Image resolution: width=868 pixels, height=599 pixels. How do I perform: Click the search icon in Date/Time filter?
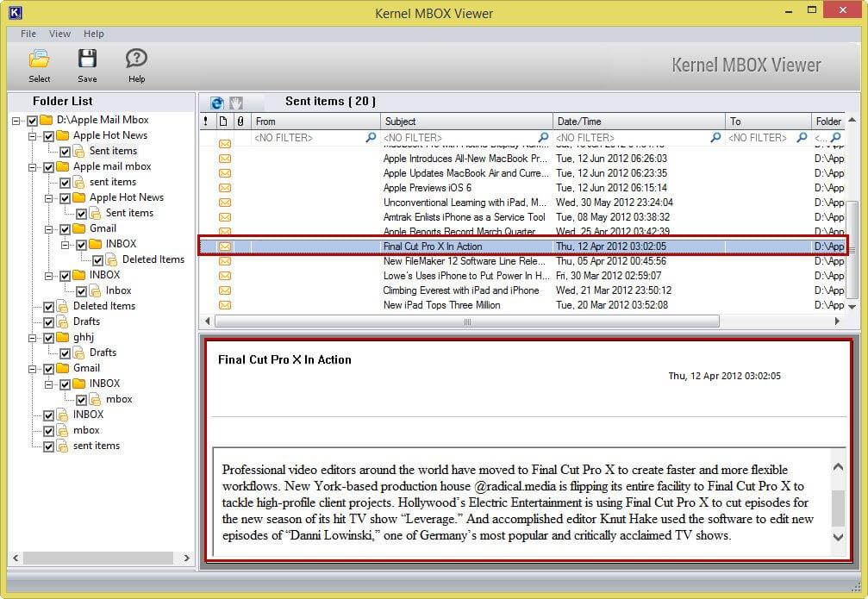tap(715, 137)
